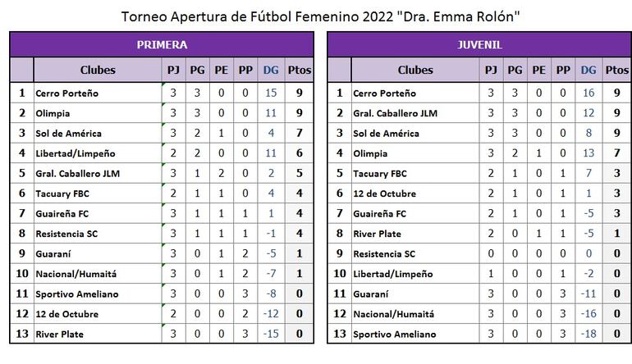This screenshot has height=364, width=632.
Task: Select Resistencia SC in JUVENIL table
Action: (x=383, y=254)
